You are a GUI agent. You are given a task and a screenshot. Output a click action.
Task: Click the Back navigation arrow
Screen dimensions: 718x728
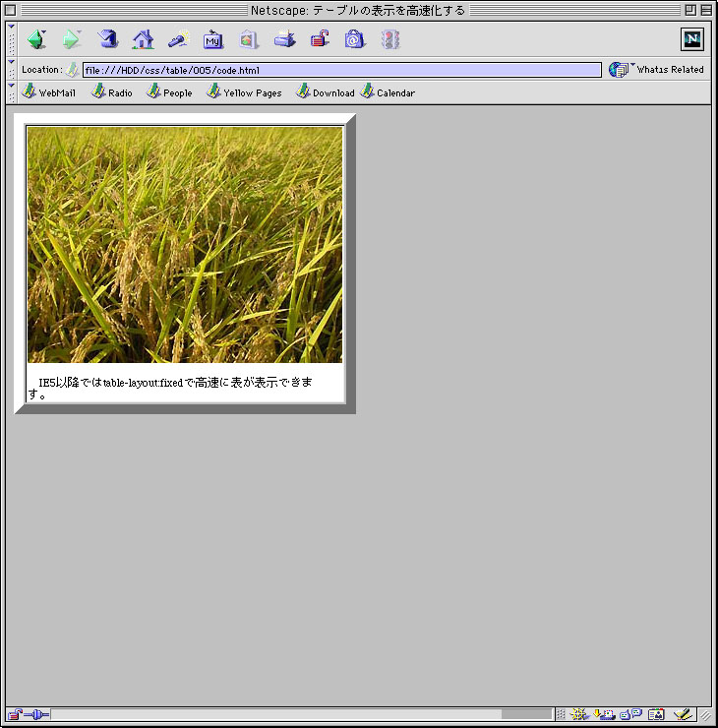tap(36, 39)
